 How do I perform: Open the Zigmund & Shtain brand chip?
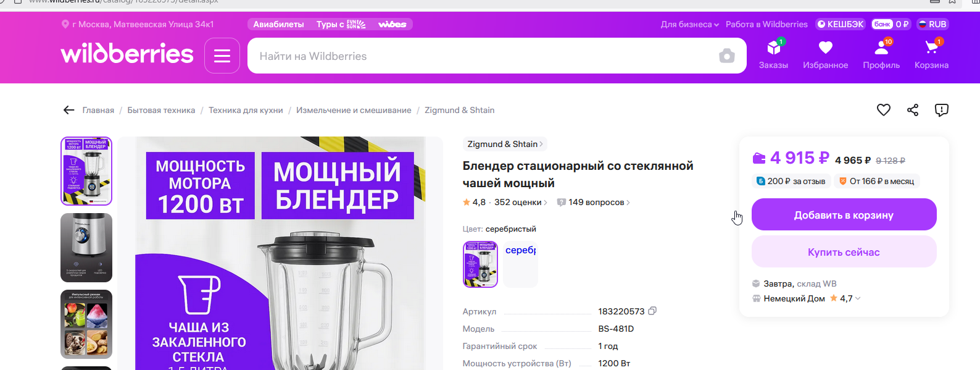(x=505, y=144)
